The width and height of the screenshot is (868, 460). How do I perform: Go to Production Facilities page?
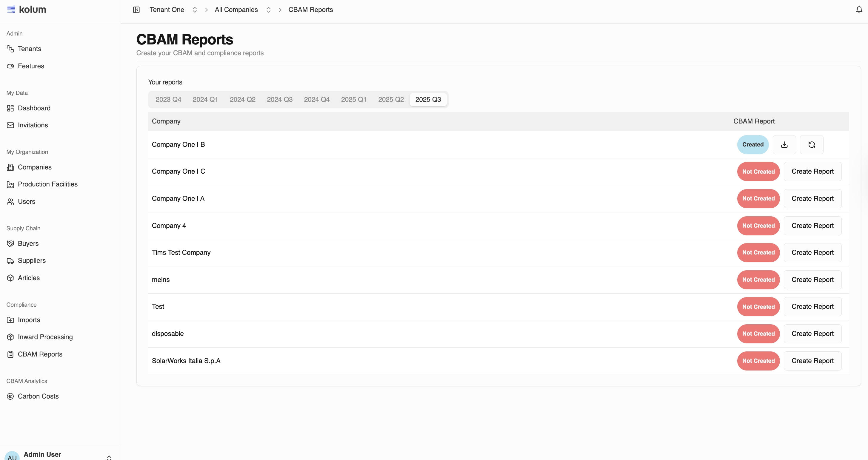click(x=47, y=184)
